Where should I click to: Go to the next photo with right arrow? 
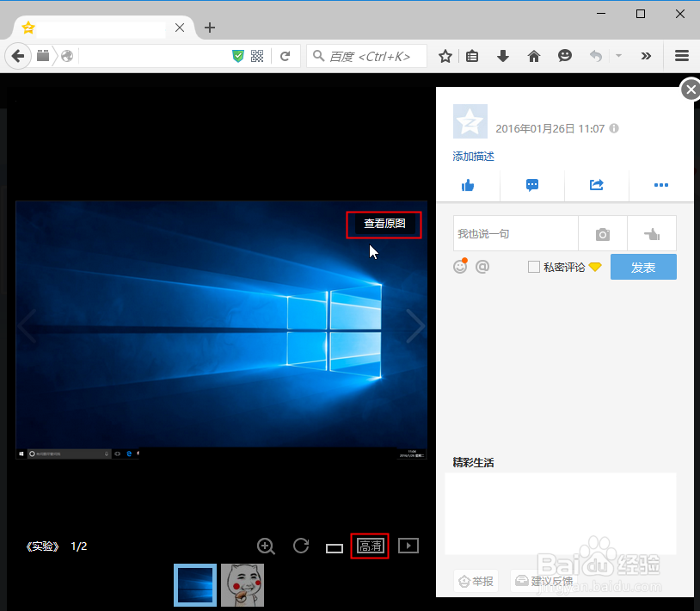coord(415,325)
